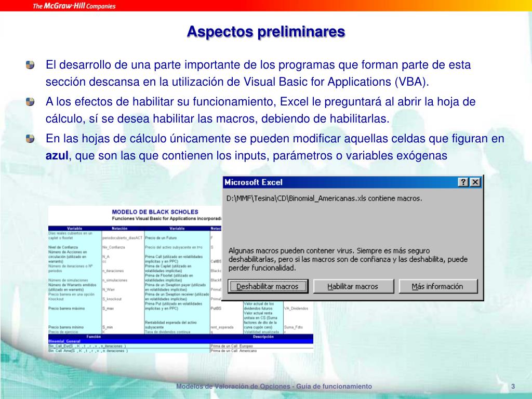Click the bold word azul in the third bullet

click(57, 155)
